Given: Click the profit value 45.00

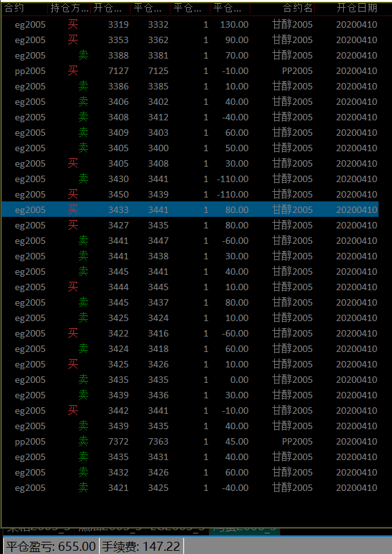Looking at the screenshot, I should pyautogui.click(x=236, y=441).
